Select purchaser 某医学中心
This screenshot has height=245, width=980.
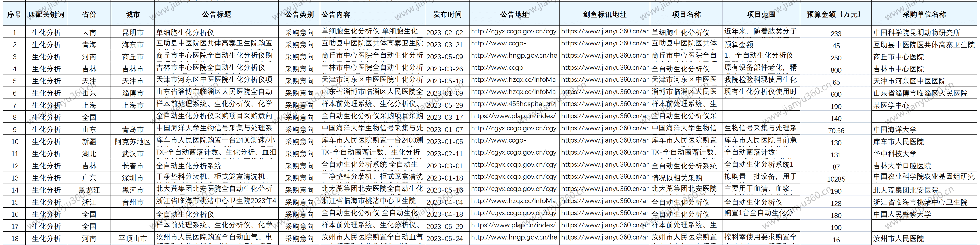(891, 105)
